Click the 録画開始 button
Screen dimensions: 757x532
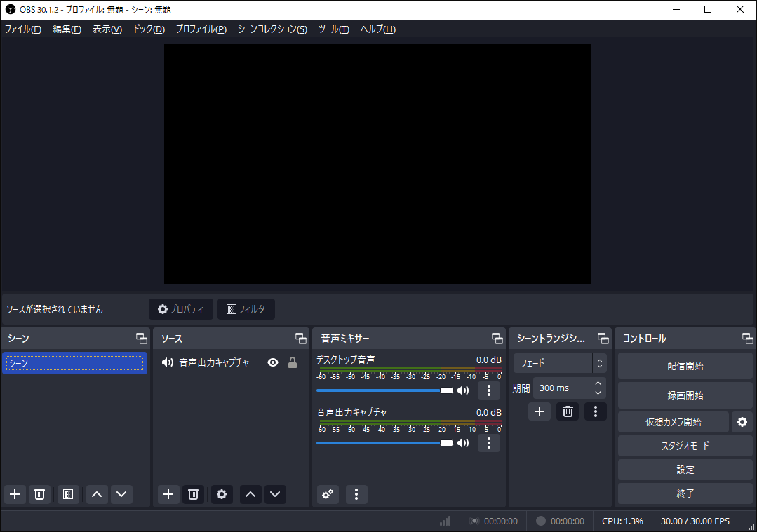pos(685,395)
